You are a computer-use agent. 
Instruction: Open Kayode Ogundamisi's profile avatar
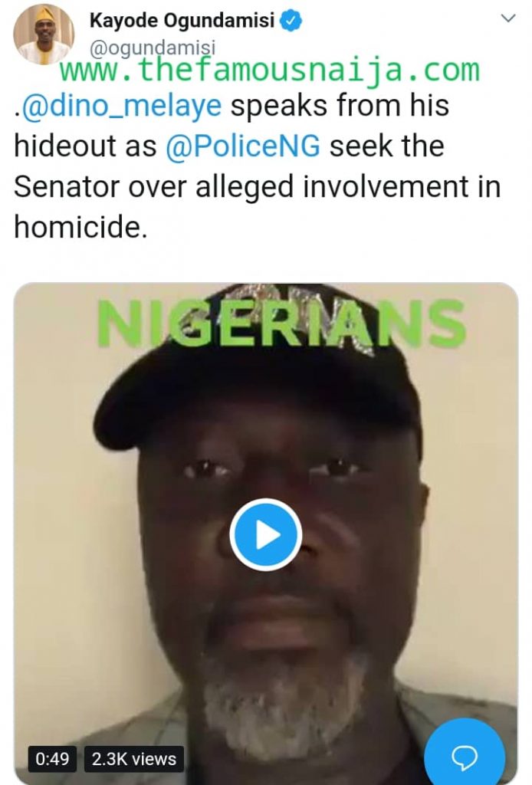coord(44,35)
